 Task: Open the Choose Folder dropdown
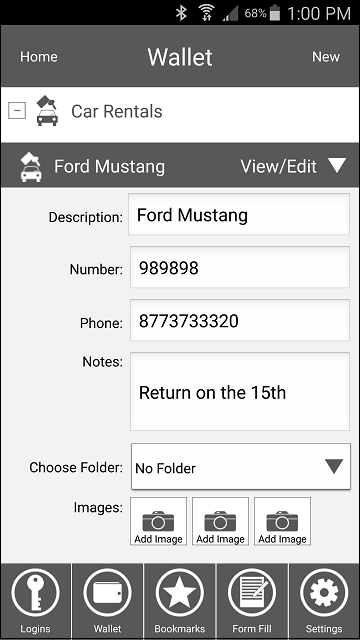coord(241,467)
